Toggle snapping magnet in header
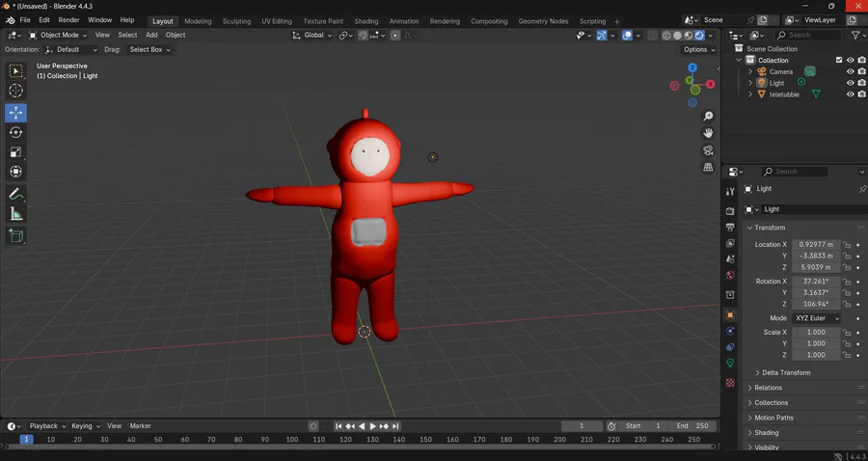Screen dimensions: 868x461 point(363,35)
